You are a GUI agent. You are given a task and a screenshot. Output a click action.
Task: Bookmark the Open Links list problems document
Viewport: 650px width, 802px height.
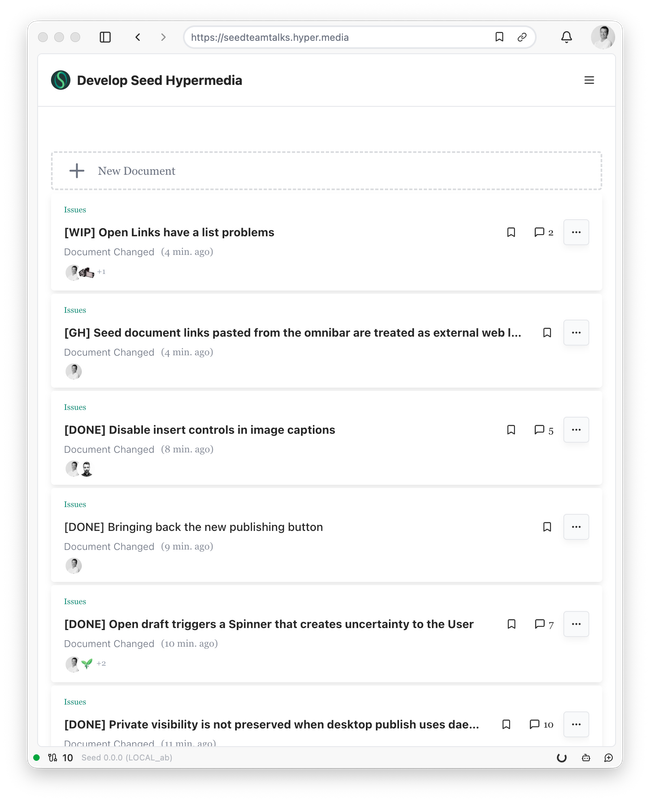[x=511, y=232]
